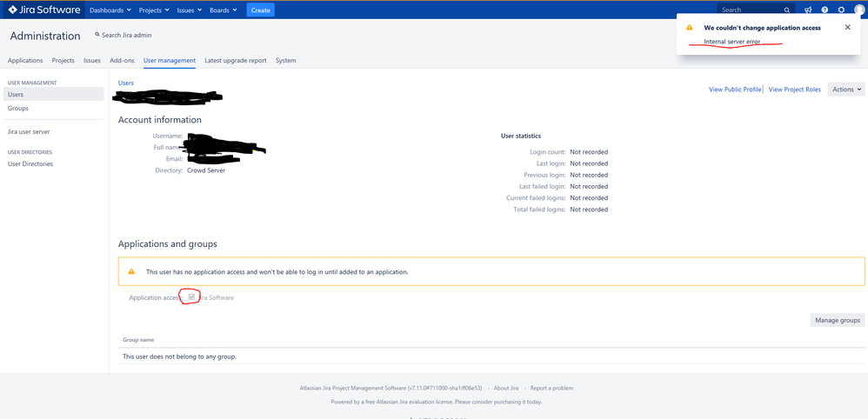The height and width of the screenshot is (419, 868).
Task: Open the administration gear icon
Action: click(841, 10)
